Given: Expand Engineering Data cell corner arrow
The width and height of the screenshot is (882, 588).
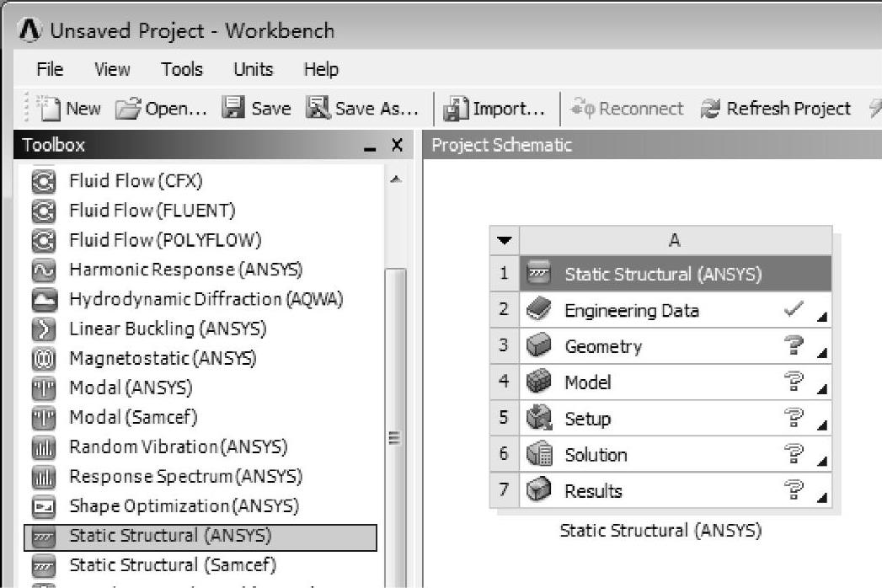Looking at the screenshot, I should click(x=821, y=317).
